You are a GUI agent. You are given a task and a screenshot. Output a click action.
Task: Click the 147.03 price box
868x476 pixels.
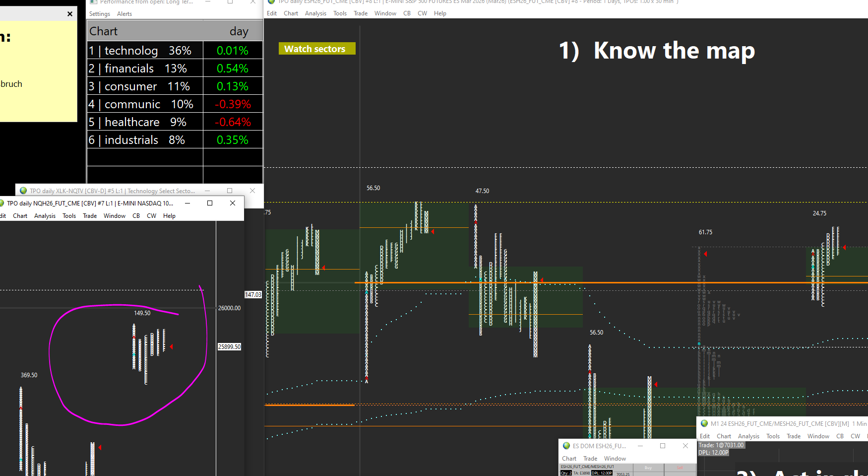(253, 295)
